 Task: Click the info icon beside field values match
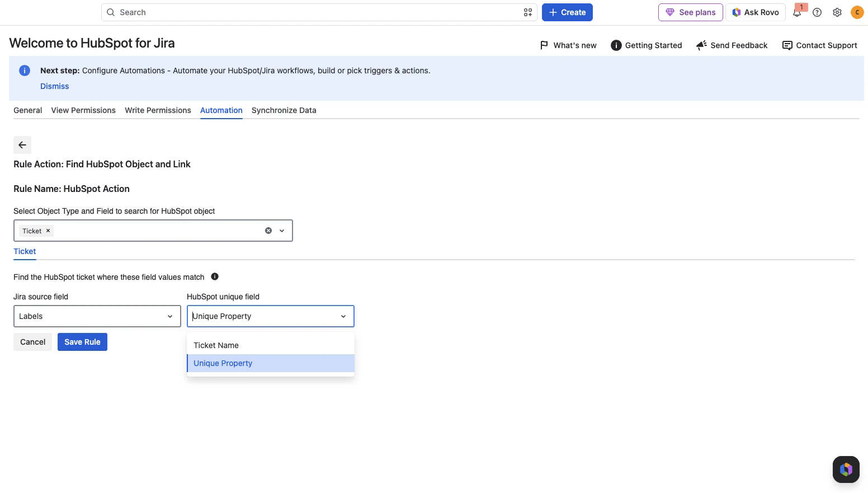pos(215,276)
